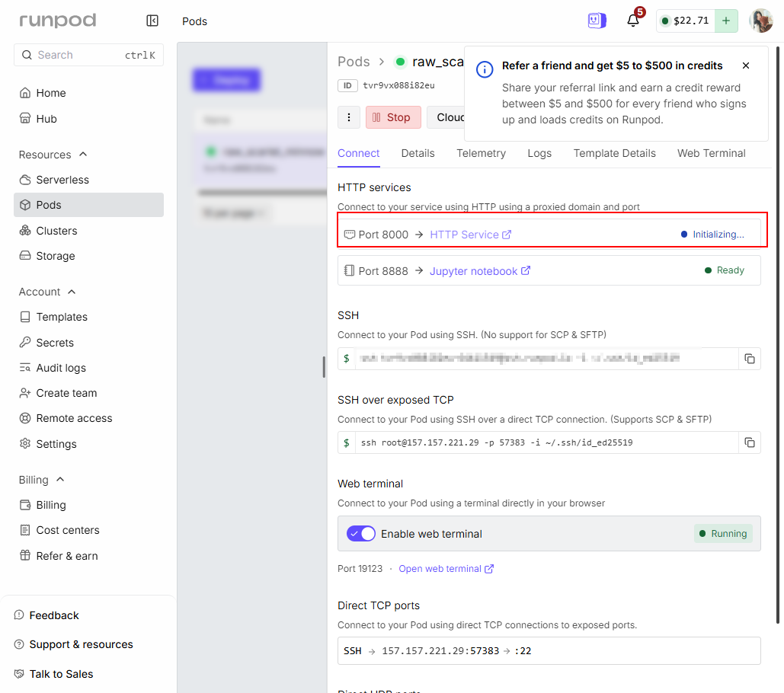
Task: Open the notifications bell
Action: [x=633, y=21]
